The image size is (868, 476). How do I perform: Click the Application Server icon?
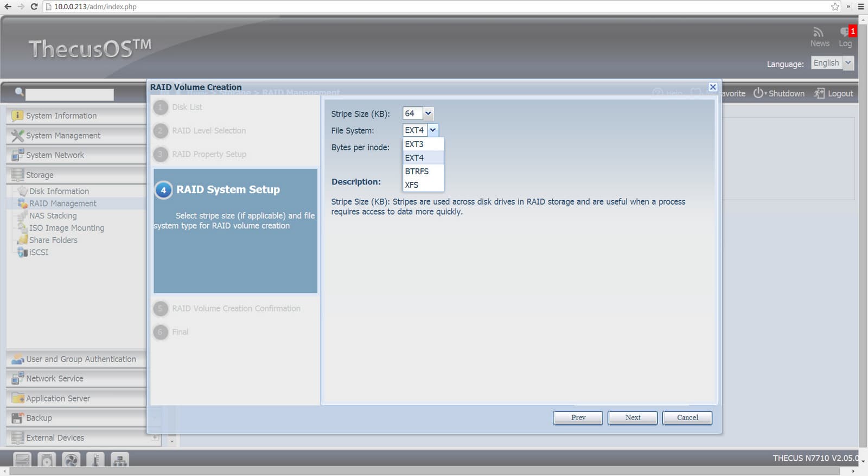17,398
